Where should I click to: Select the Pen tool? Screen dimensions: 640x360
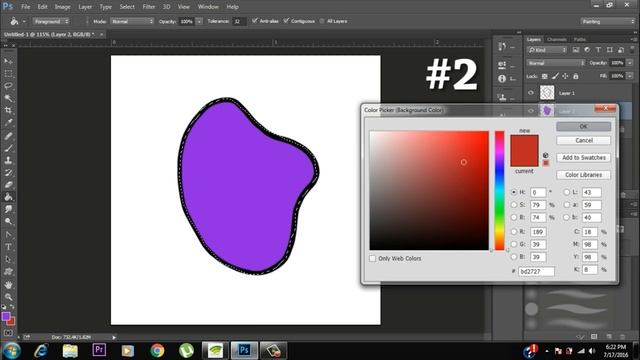coord(8,235)
